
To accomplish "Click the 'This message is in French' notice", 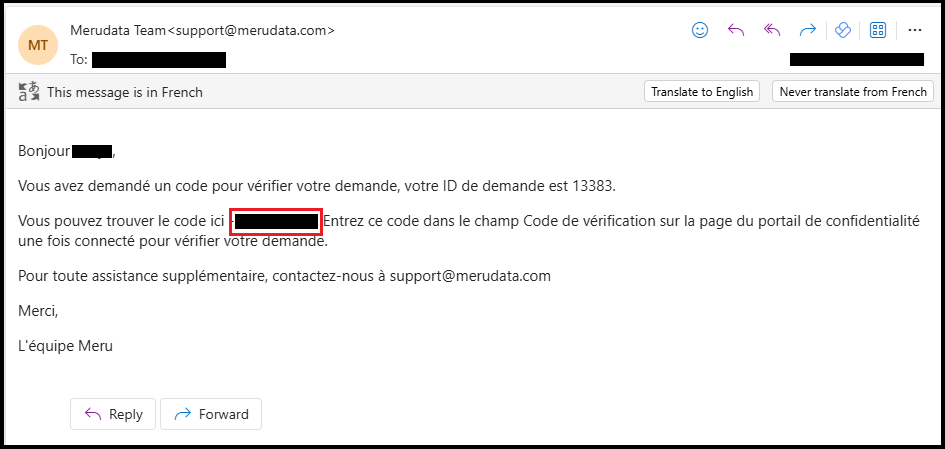I will [125, 92].
